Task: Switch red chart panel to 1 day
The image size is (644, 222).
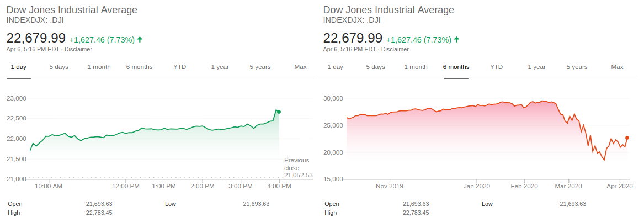Action: tap(335, 67)
